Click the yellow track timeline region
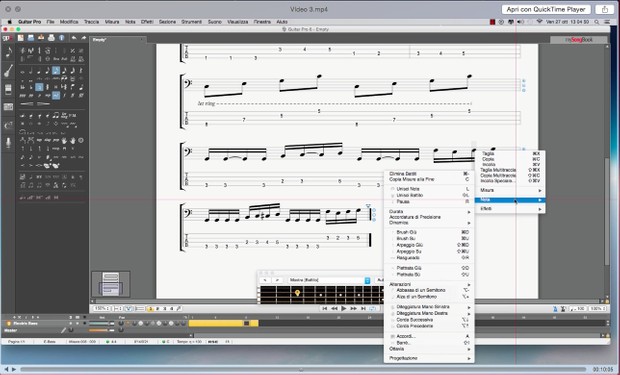 coord(223,324)
